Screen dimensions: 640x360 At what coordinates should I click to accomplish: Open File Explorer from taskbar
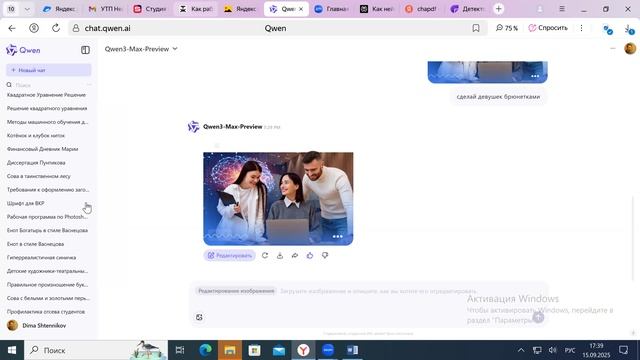point(230,350)
